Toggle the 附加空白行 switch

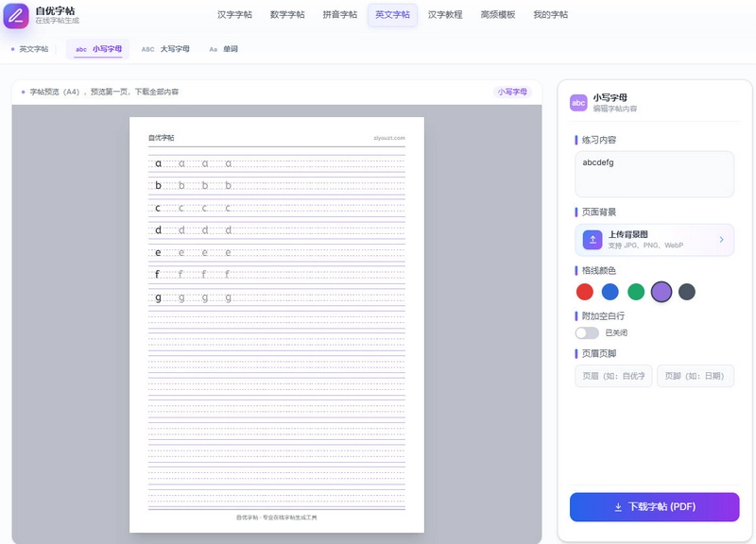(587, 333)
